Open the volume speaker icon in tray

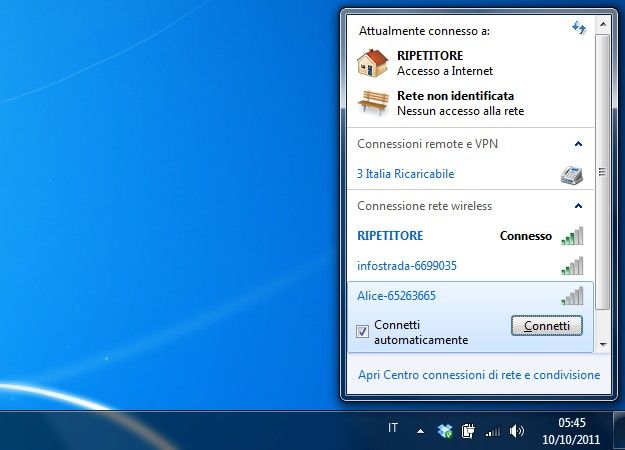click(517, 431)
